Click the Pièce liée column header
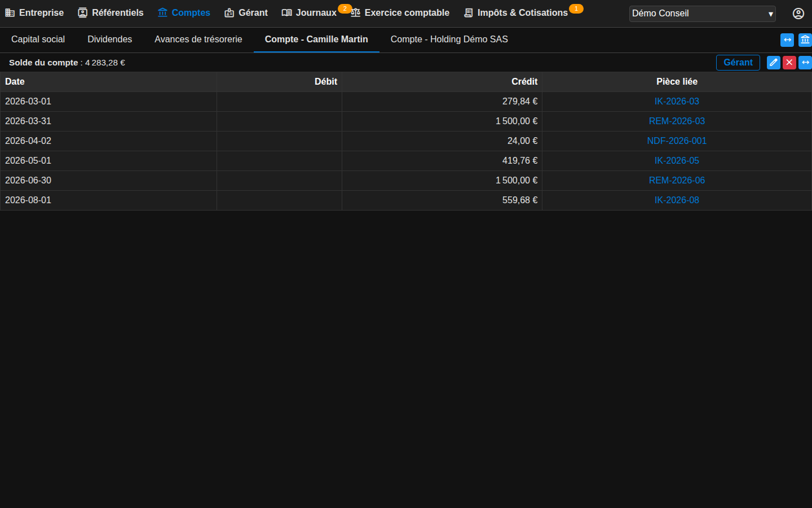This screenshot has height=508, width=812. point(677,82)
